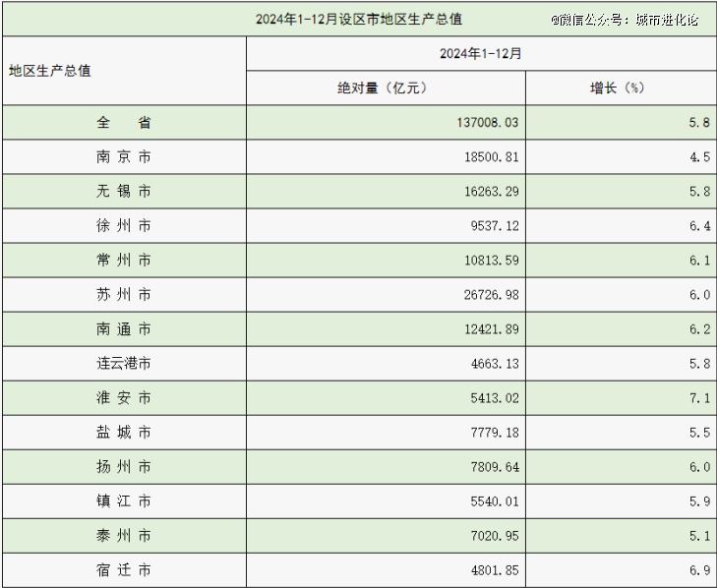
Task: Select the '南京市' row label
Action: (x=124, y=156)
